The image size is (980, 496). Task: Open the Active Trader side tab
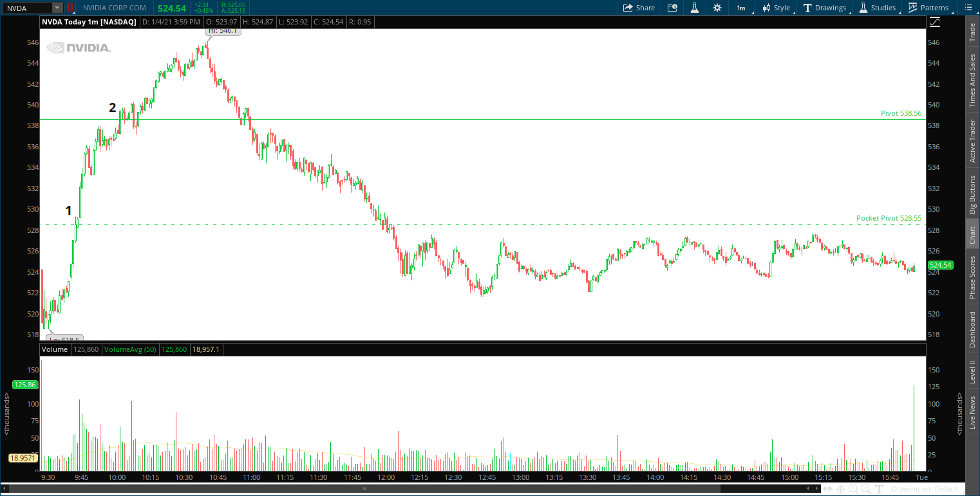(972, 141)
